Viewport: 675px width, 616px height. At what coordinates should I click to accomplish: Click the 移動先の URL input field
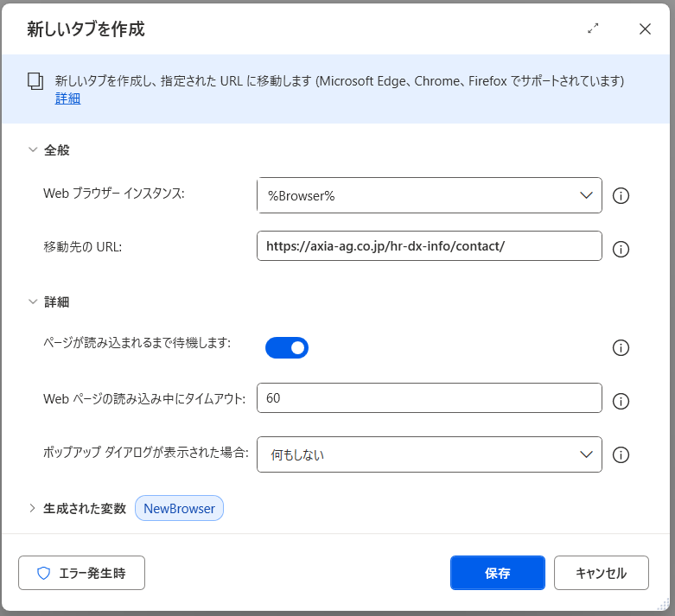pyautogui.click(x=429, y=246)
